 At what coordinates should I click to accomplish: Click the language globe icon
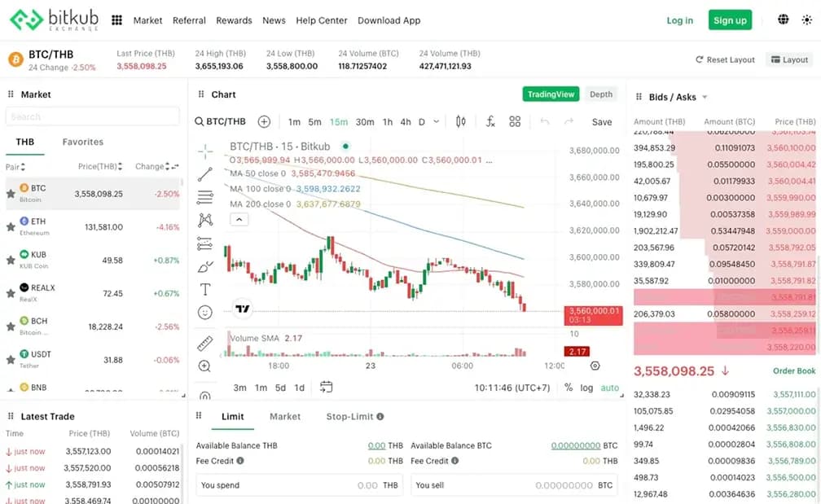784,20
